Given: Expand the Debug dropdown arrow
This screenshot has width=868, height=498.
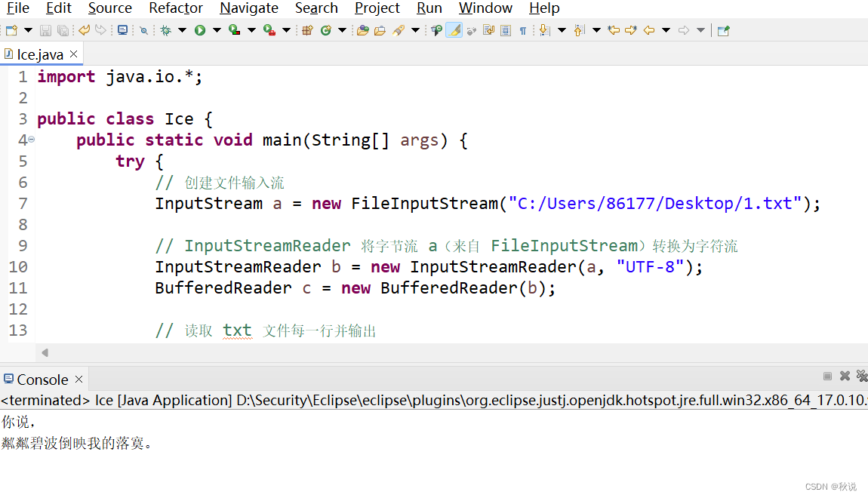Looking at the screenshot, I should point(182,30).
